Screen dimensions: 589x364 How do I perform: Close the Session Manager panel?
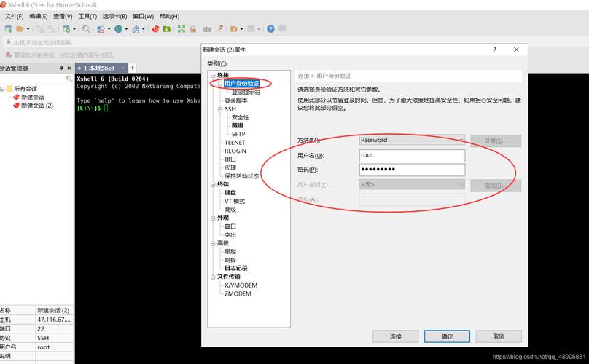tap(69, 68)
